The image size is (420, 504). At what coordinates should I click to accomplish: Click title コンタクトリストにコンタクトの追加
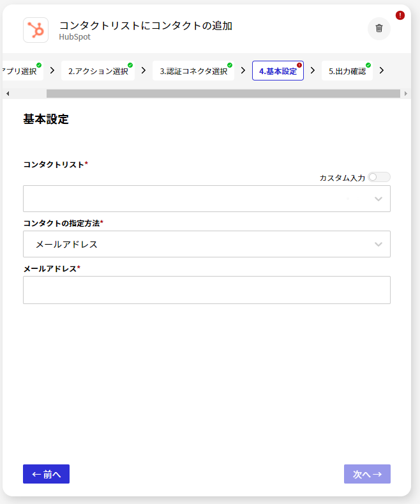pos(146,26)
